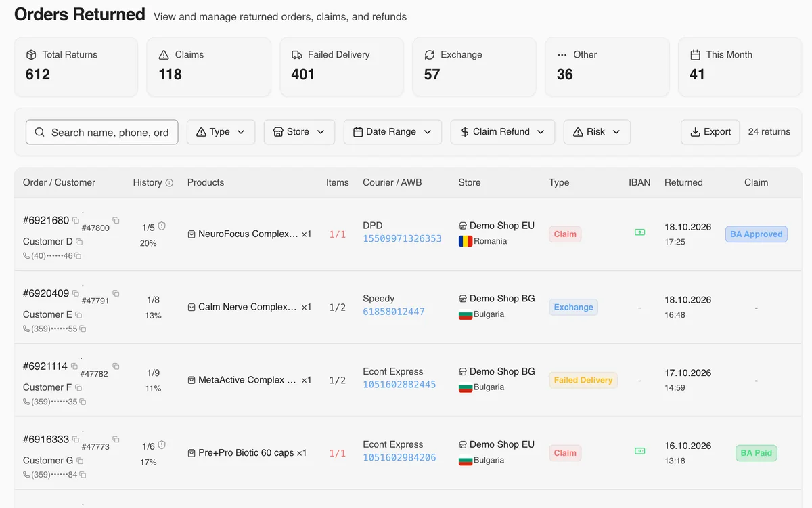Click the truck icon on the Failed Delivery card
This screenshot has height=508, width=812.
[x=297, y=55]
